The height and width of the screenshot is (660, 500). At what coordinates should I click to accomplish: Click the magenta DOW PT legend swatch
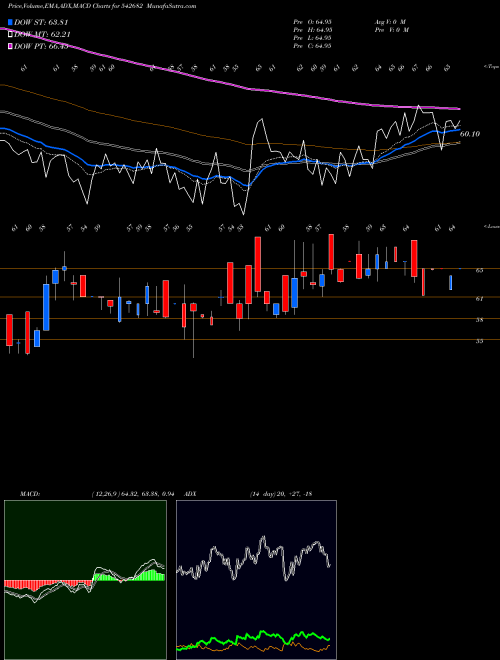tap(11, 46)
